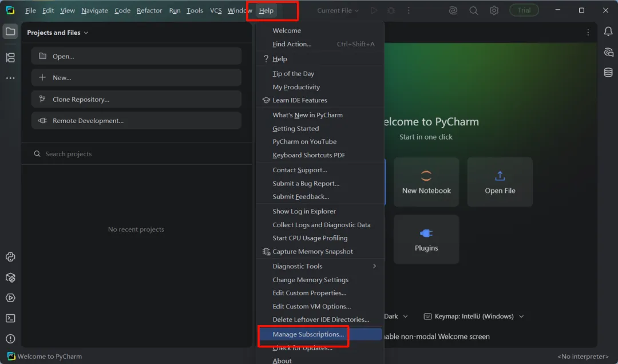Click the Clone Repository... button

(x=136, y=100)
